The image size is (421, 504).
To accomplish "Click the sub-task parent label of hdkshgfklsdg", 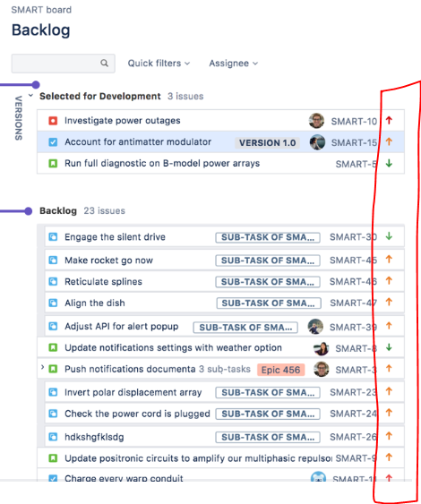I will [268, 438].
